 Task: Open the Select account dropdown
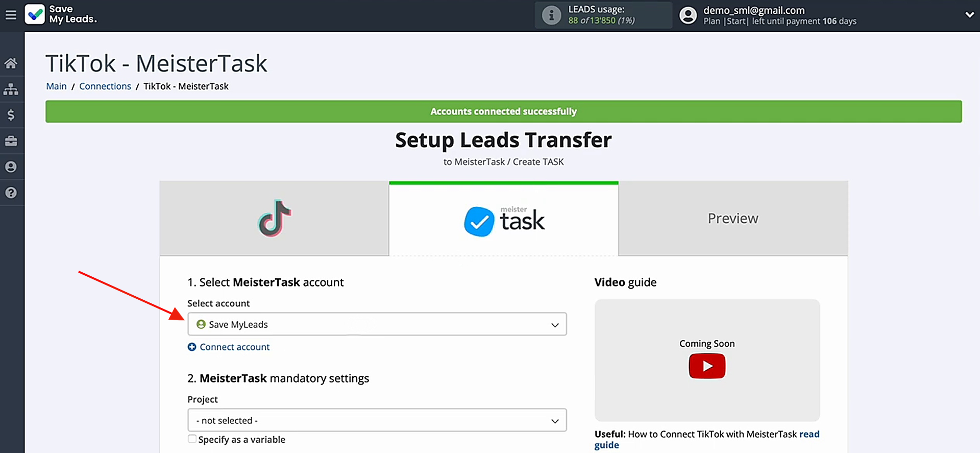click(377, 324)
